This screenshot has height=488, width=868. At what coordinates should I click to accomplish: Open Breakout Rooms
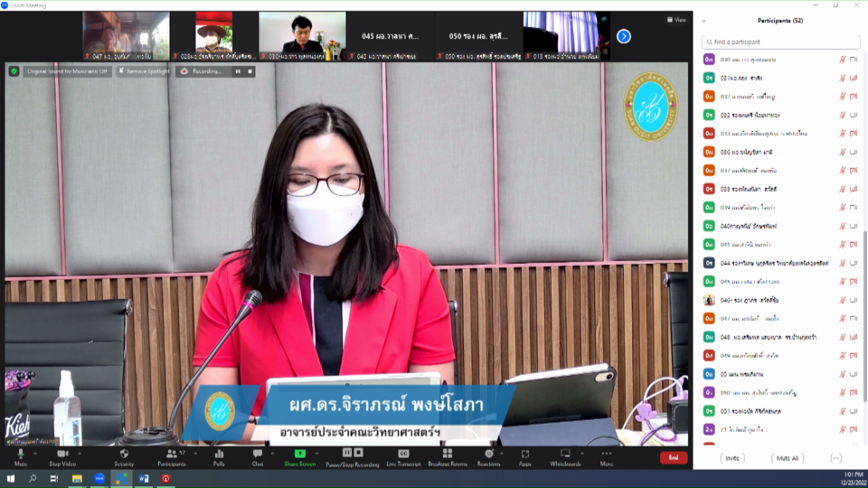pos(448,457)
